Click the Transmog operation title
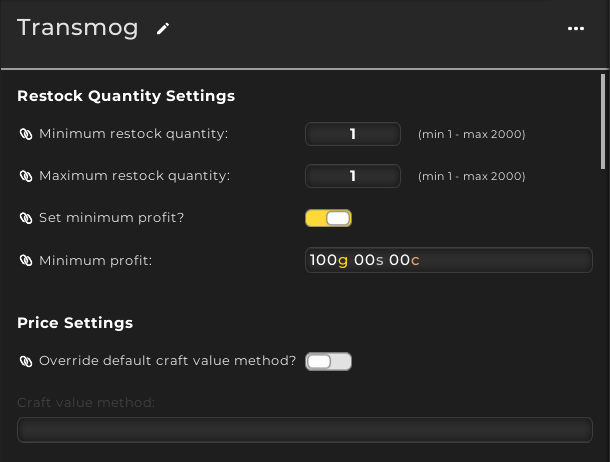 click(78, 28)
